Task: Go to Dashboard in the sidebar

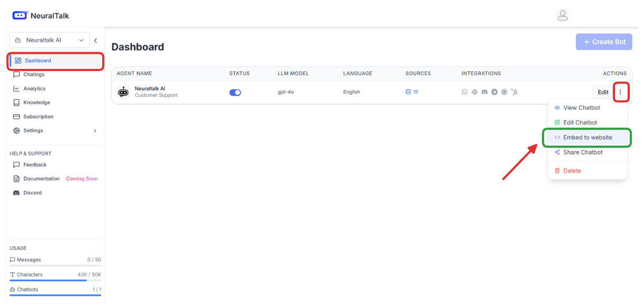Action: [x=55, y=60]
